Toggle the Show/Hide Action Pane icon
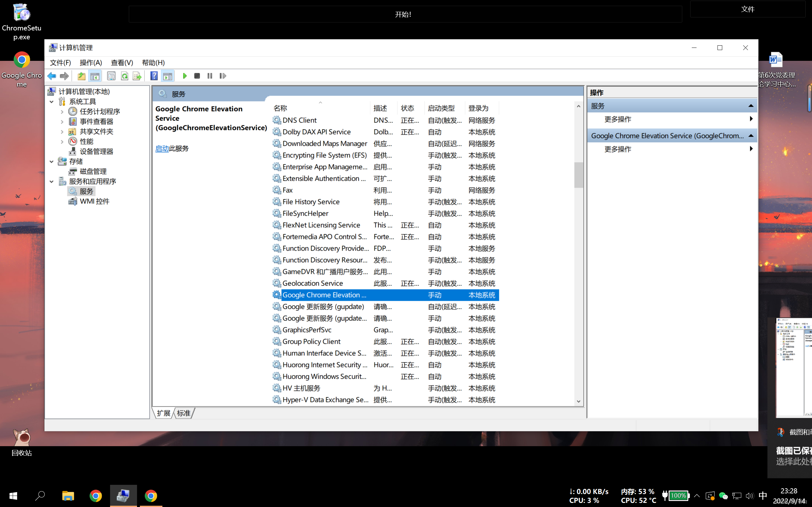The height and width of the screenshot is (507, 812). [167, 76]
